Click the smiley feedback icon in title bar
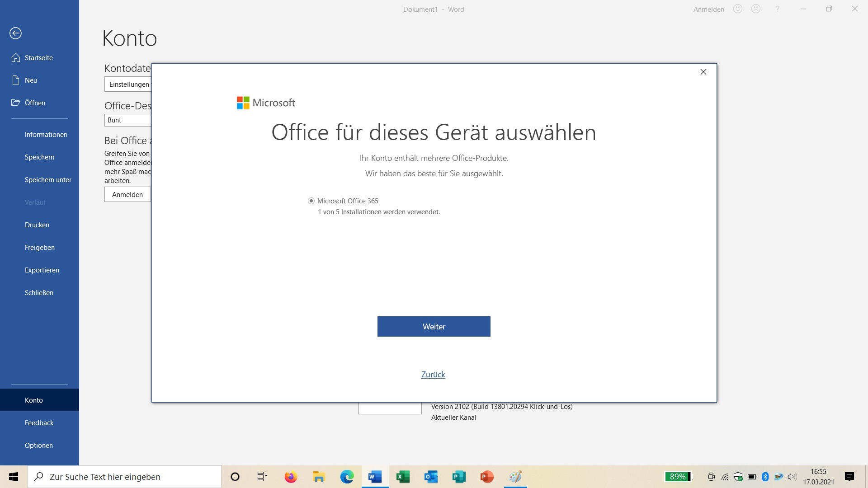868x488 pixels. [738, 9]
